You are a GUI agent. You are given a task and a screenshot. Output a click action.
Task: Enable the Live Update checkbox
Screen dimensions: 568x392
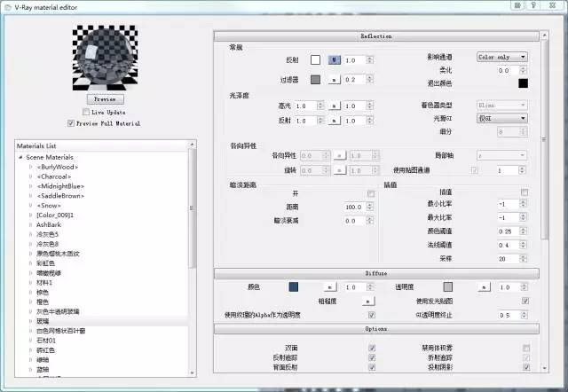[86, 112]
